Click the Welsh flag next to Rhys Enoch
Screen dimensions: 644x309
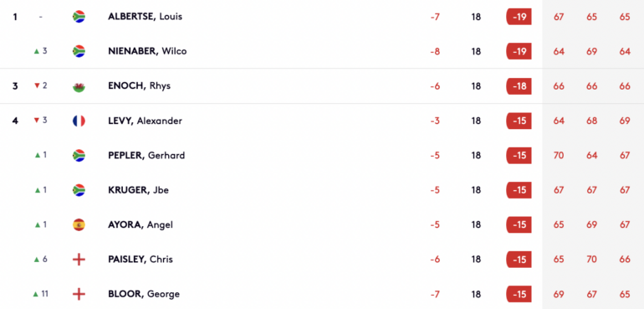coord(79,86)
